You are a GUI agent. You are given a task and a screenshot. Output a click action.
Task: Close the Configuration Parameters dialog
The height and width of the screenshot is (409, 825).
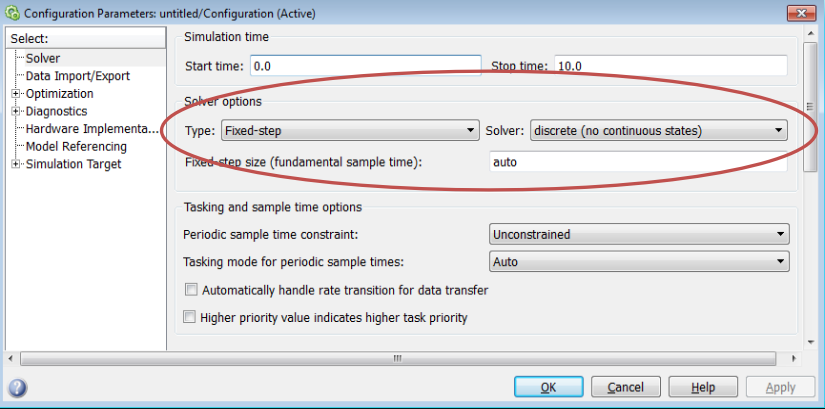coord(797,14)
